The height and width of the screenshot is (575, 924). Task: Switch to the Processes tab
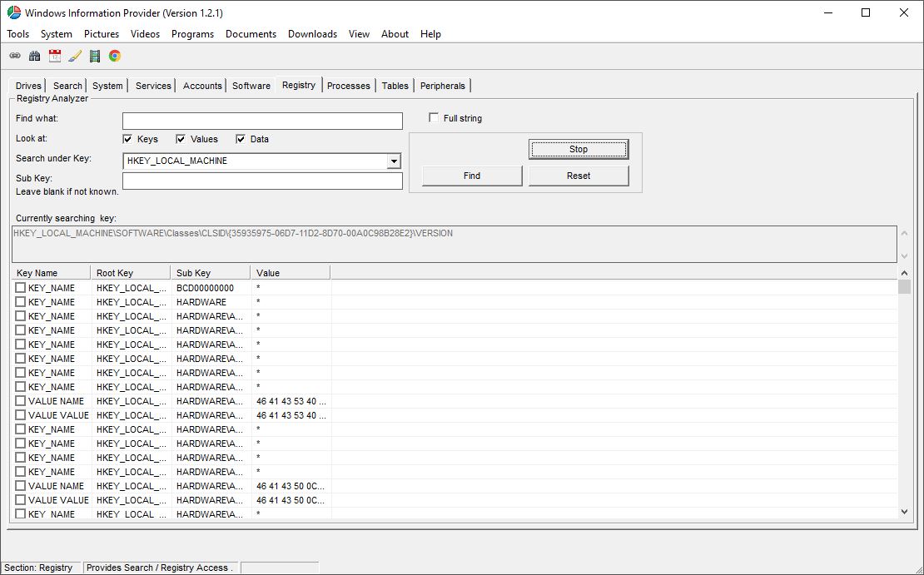(x=348, y=85)
